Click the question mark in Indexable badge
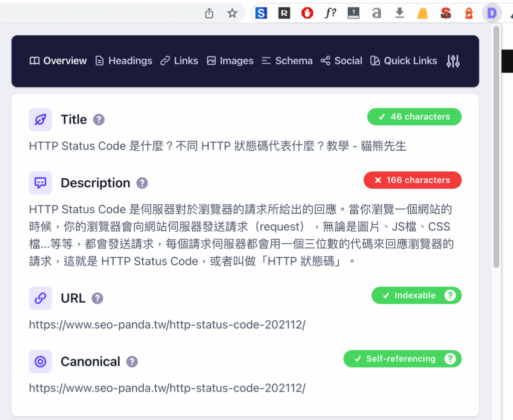Image resolution: width=513 pixels, height=420 pixels. click(x=450, y=295)
